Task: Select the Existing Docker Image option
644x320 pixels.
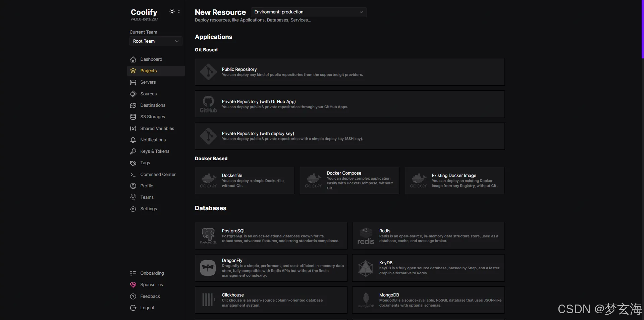Action: (x=455, y=181)
